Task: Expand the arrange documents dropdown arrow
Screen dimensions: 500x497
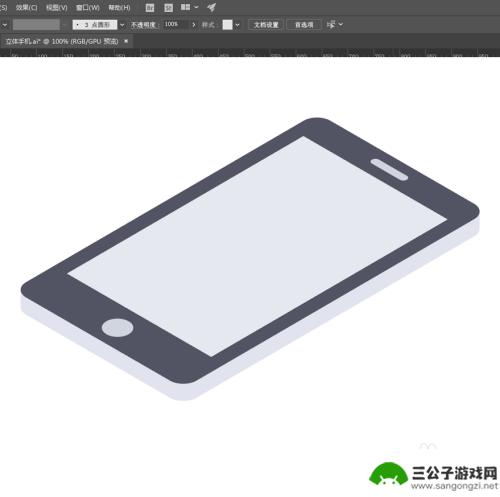Action: point(196,7)
